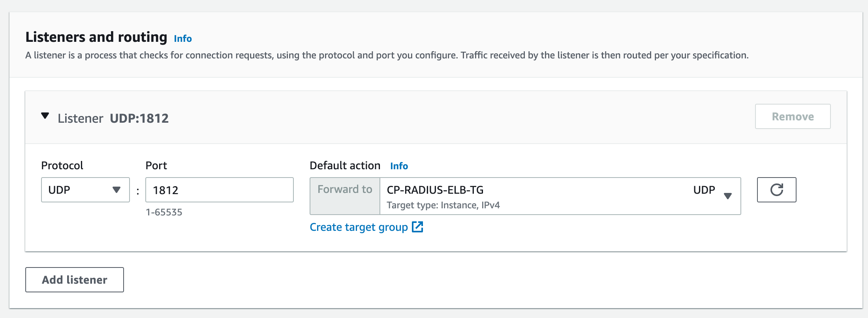Image resolution: width=868 pixels, height=318 pixels.
Task: Open Info link next to Default action
Action: tap(399, 166)
